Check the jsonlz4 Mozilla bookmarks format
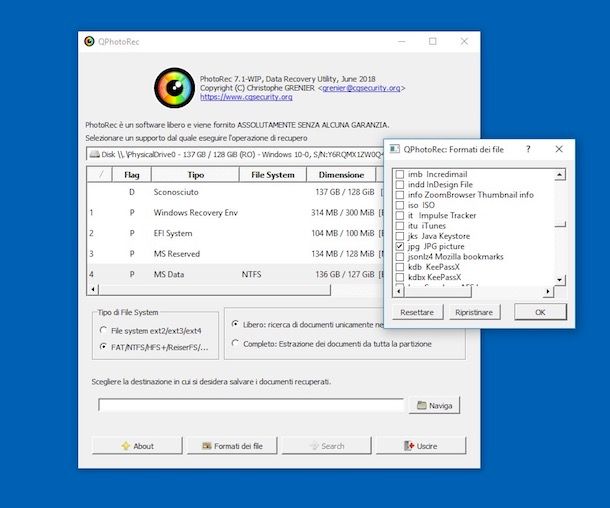The width and height of the screenshot is (610, 508). tap(400, 257)
